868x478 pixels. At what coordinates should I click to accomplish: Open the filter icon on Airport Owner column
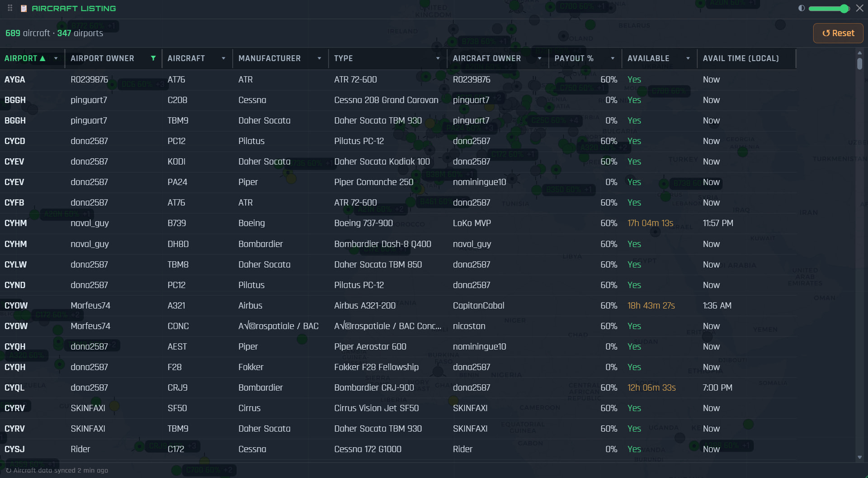153,58
